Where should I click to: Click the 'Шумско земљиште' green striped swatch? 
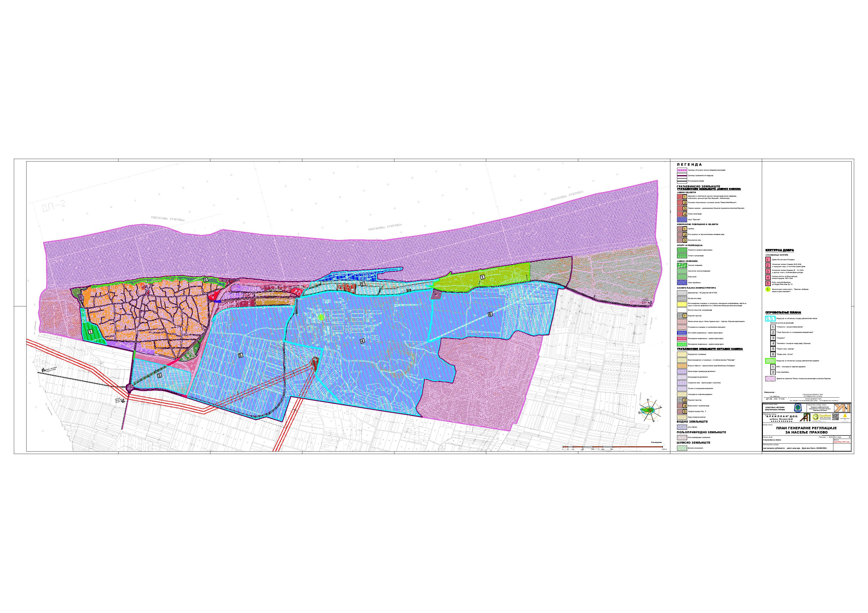[x=682, y=448]
